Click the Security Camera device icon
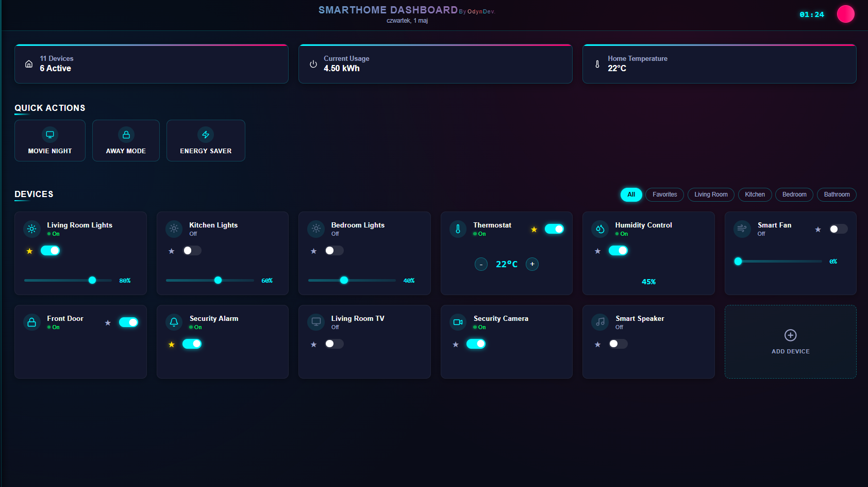Image resolution: width=868 pixels, height=487 pixels. (458, 322)
